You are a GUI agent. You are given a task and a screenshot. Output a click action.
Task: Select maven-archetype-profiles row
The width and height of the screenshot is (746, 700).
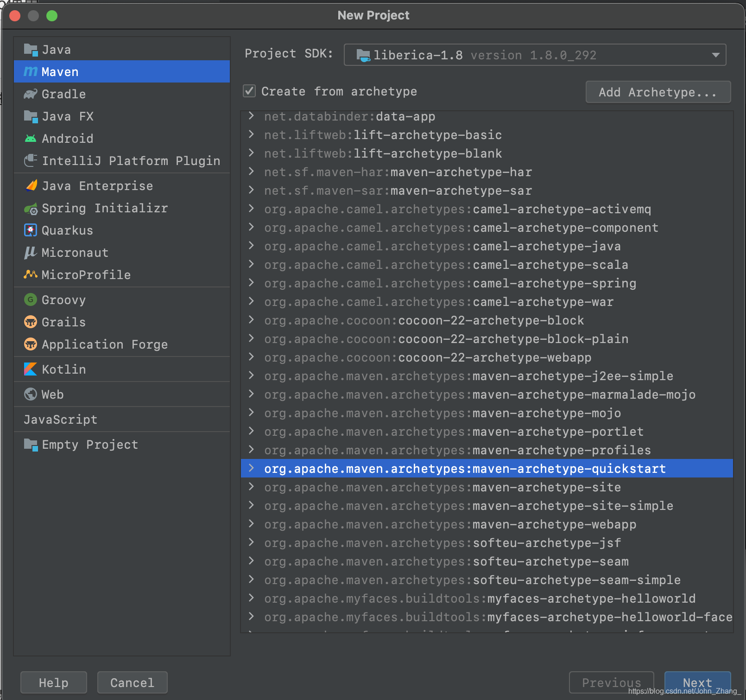pyautogui.click(x=487, y=450)
